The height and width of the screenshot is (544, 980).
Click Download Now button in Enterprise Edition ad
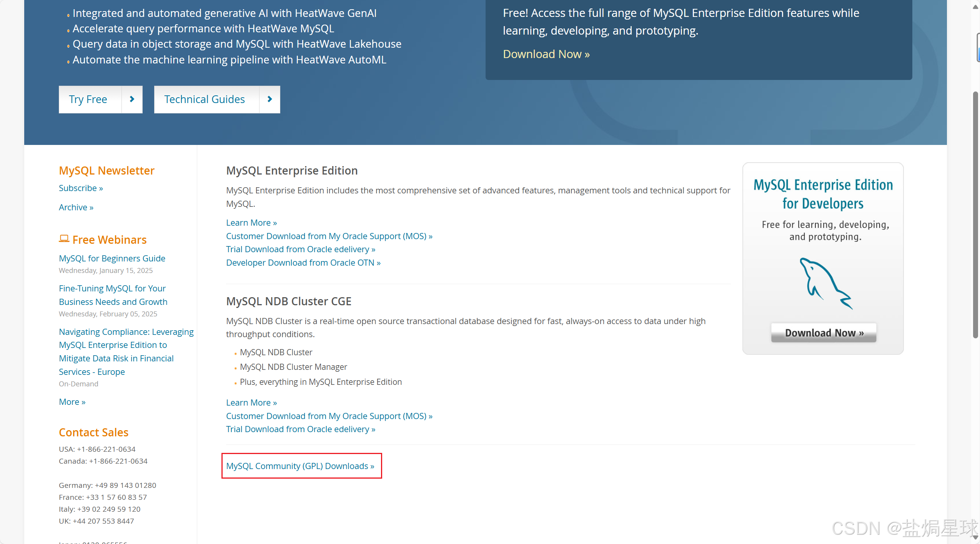tap(824, 333)
